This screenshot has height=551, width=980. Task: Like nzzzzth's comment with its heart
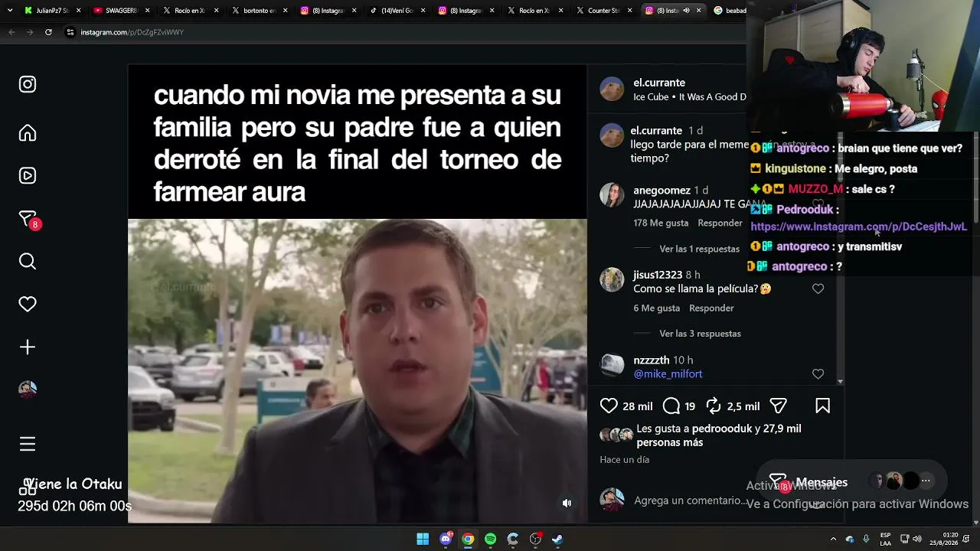click(x=818, y=374)
